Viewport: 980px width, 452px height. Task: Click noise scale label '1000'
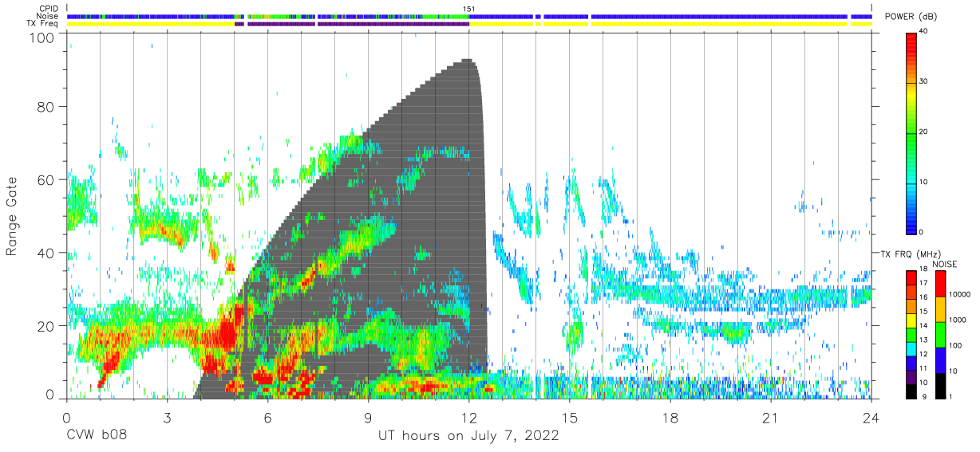point(956,320)
